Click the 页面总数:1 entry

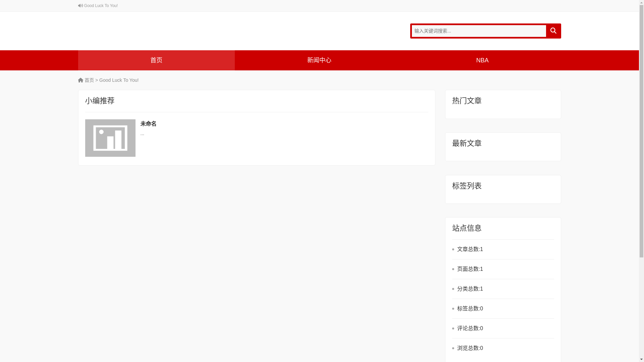[x=503, y=269]
